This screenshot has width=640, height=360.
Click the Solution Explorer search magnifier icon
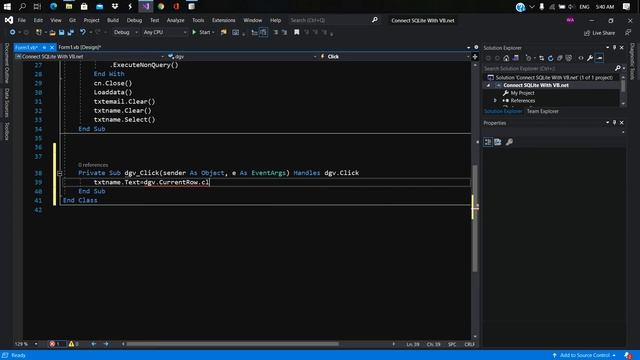pyautogui.click(x=618, y=68)
